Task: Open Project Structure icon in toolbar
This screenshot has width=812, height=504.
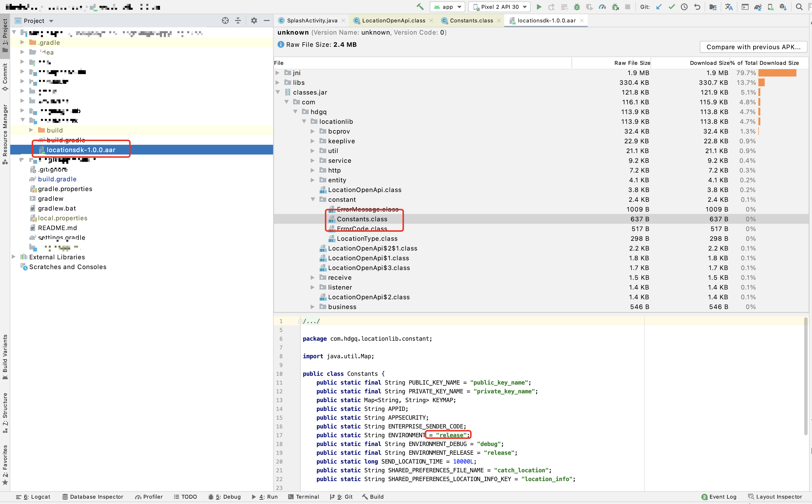Action: coord(713,7)
